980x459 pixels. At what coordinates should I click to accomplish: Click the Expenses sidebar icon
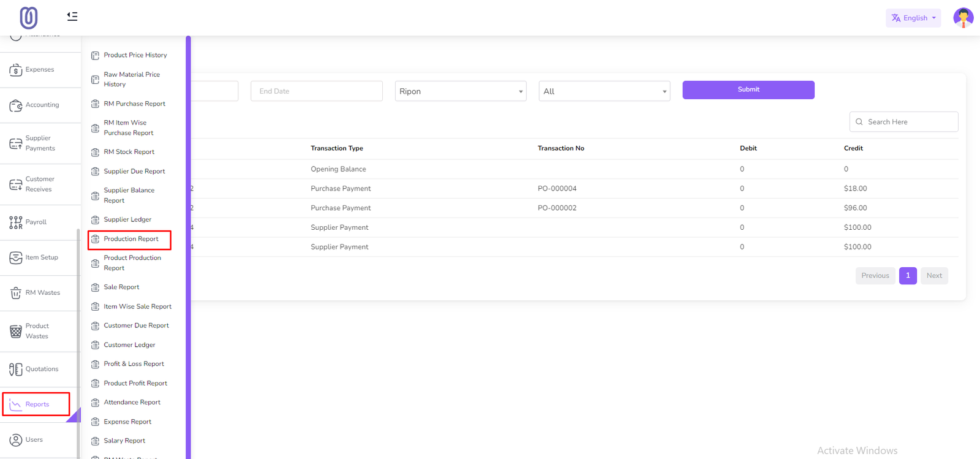[x=16, y=70]
